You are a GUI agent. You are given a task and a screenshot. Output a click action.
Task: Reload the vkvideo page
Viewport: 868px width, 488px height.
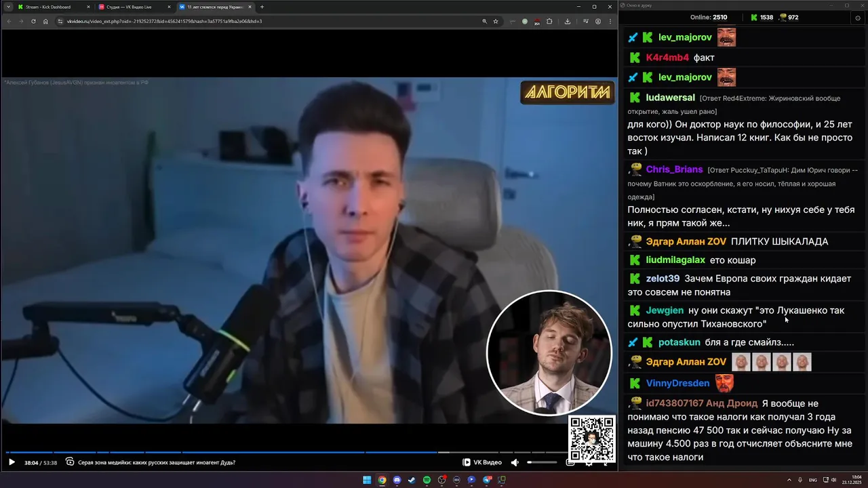point(33,21)
